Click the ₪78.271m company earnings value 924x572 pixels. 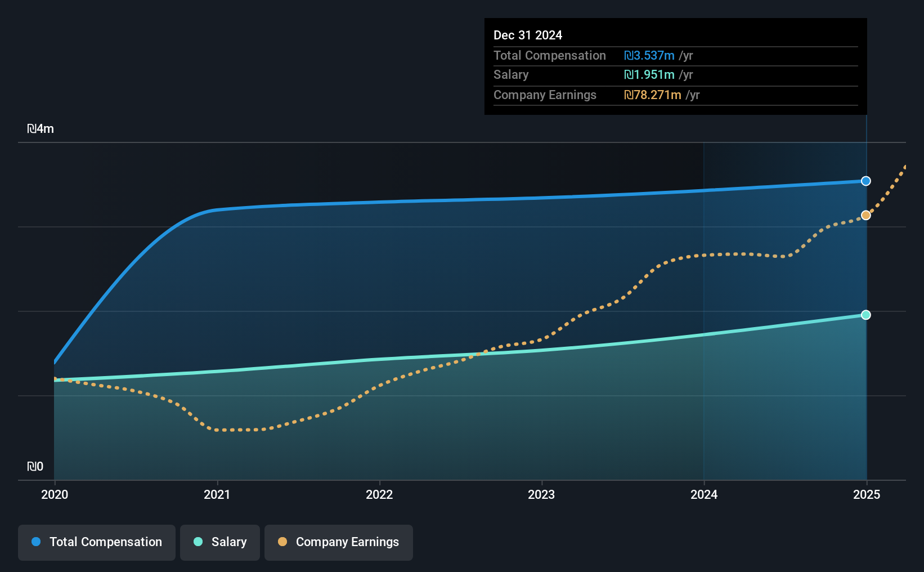tap(653, 95)
